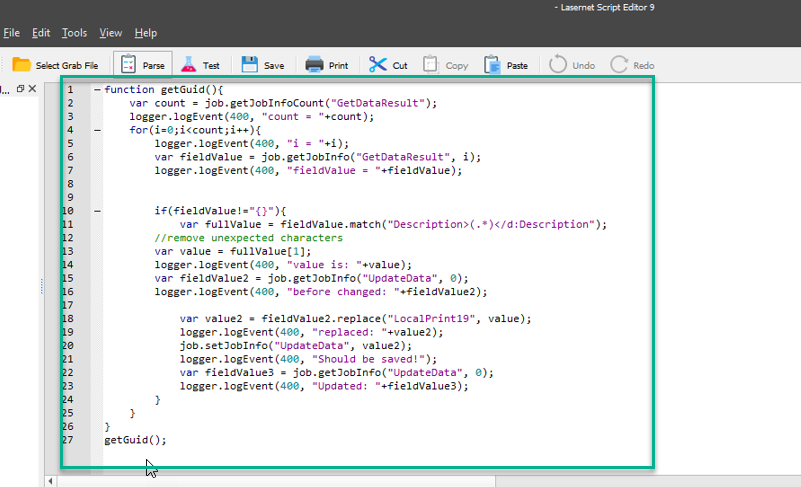Image resolution: width=801 pixels, height=487 pixels.
Task: Open the Help menu
Action: click(x=146, y=33)
